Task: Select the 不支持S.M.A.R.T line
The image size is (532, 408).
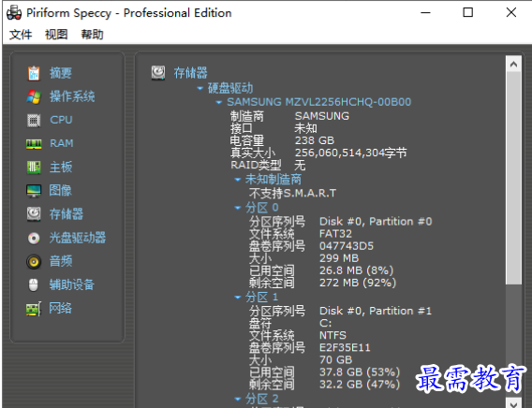Action: (292, 193)
